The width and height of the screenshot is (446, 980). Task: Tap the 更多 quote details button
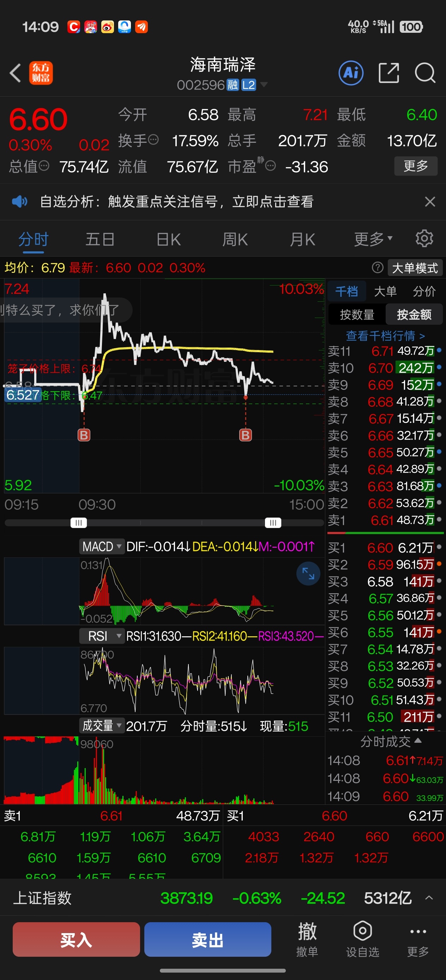[x=416, y=166]
